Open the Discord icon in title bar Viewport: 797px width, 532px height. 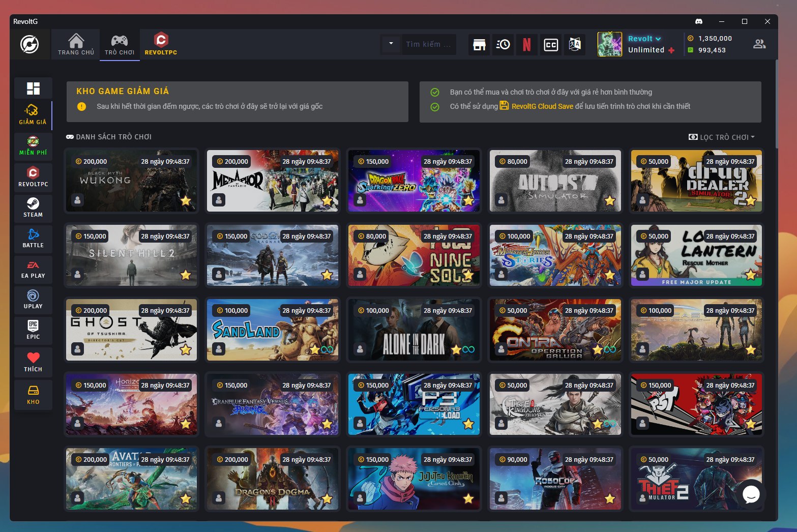(x=698, y=21)
